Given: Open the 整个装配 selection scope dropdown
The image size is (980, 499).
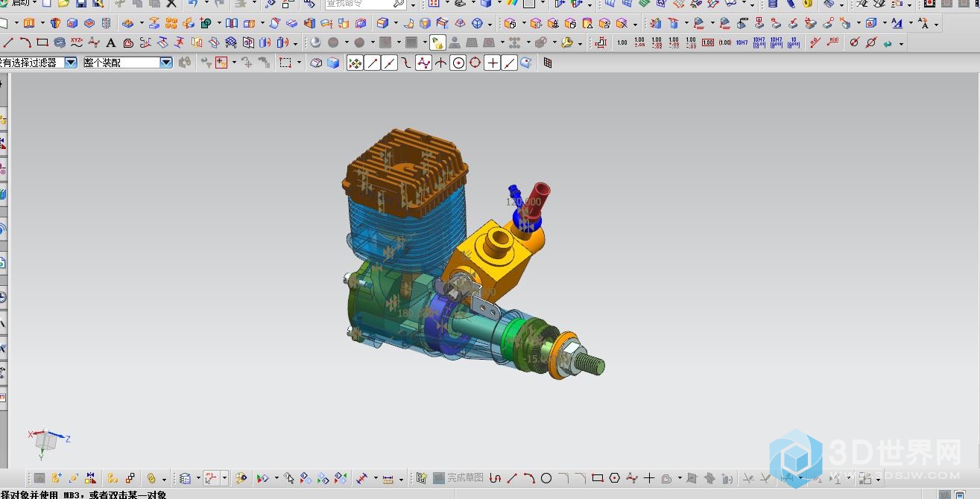Looking at the screenshot, I should pos(166,63).
